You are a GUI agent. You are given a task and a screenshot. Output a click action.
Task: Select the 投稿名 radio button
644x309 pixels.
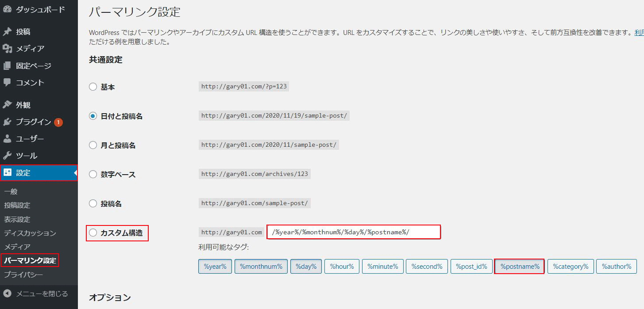coord(93,204)
